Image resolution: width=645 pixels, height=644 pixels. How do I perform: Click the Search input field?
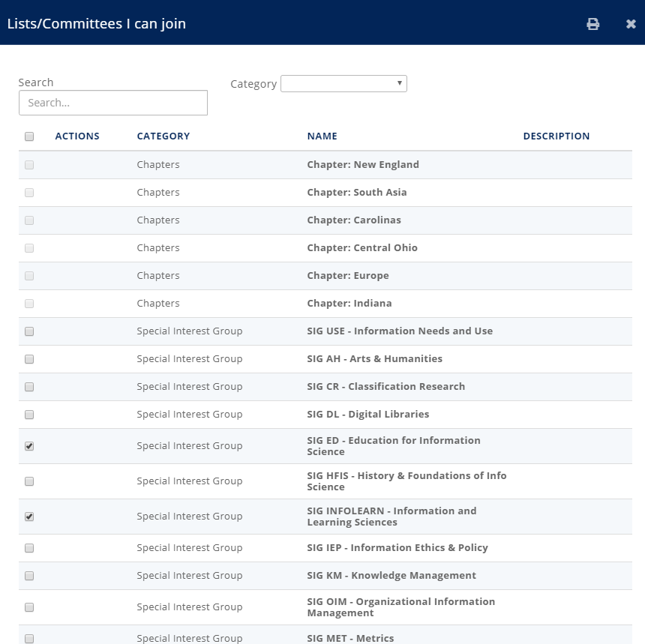pos(113,103)
